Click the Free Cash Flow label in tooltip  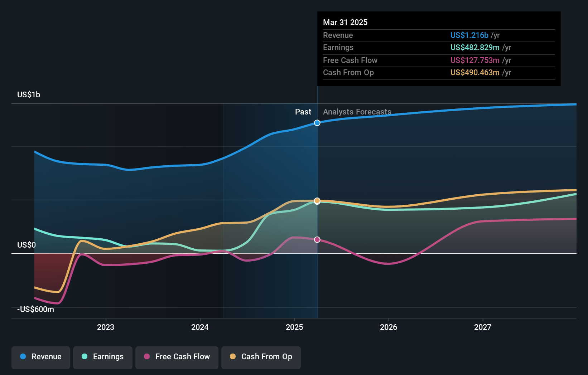coord(350,60)
